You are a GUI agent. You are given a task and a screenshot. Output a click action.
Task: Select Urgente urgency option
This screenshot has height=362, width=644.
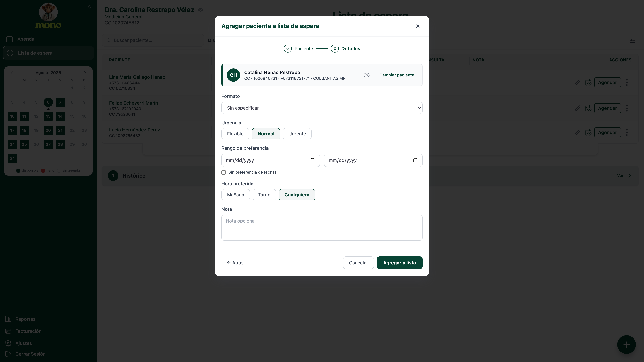pyautogui.click(x=297, y=134)
